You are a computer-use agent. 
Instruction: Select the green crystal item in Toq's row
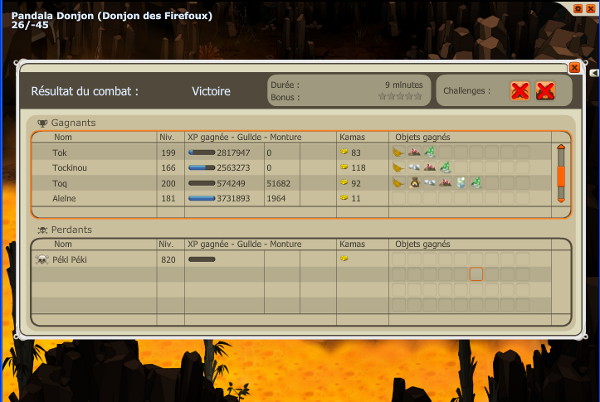[476, 183]
